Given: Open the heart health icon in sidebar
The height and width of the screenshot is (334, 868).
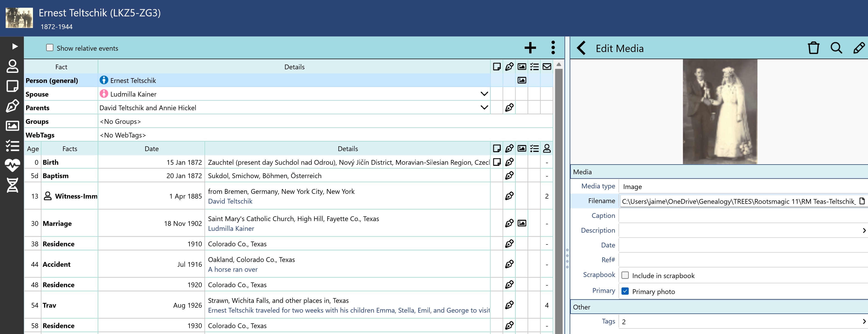Looking at the screenshot, I should 12,165.
